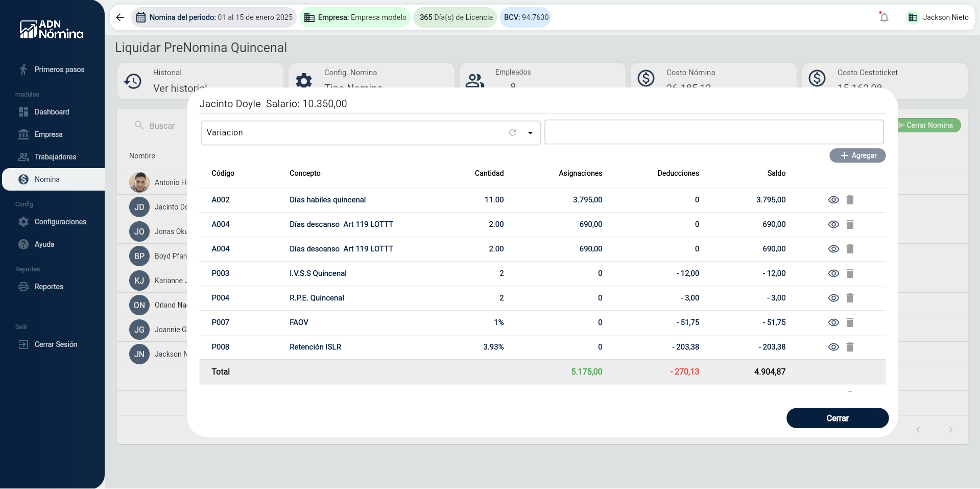Select Nomina in sidebar
The height and width of the screenshot is (489, 980).
point(53,179)
